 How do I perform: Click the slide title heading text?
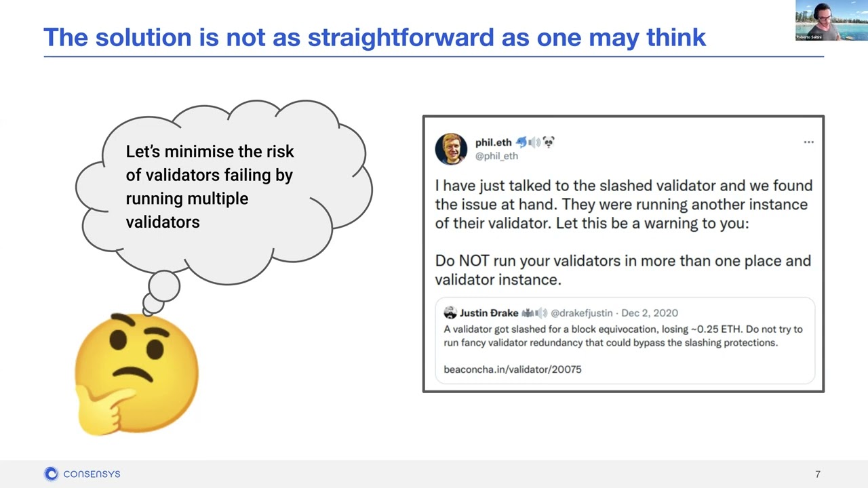pyautogui.click(x=375, y=37)
